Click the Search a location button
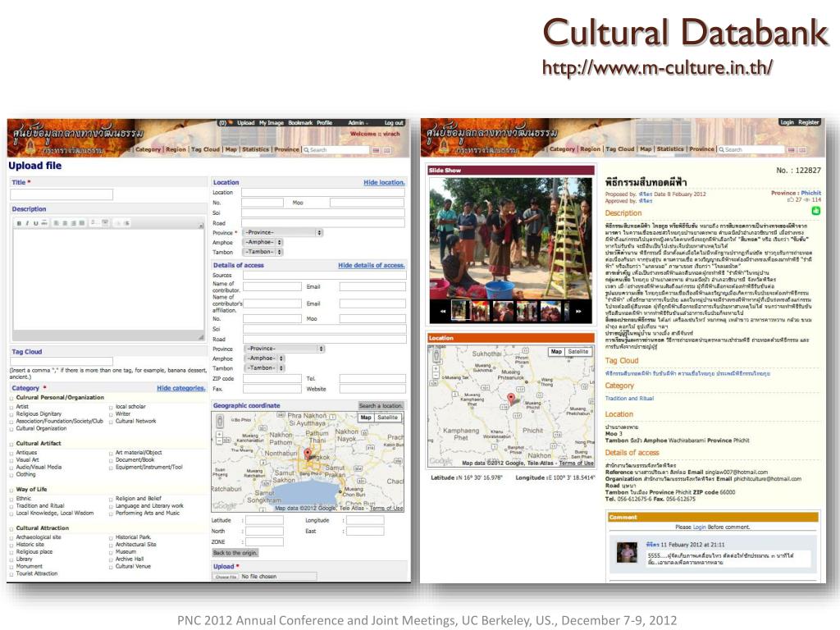The height and width of the screenshot is (630, 840). point(381,405)
